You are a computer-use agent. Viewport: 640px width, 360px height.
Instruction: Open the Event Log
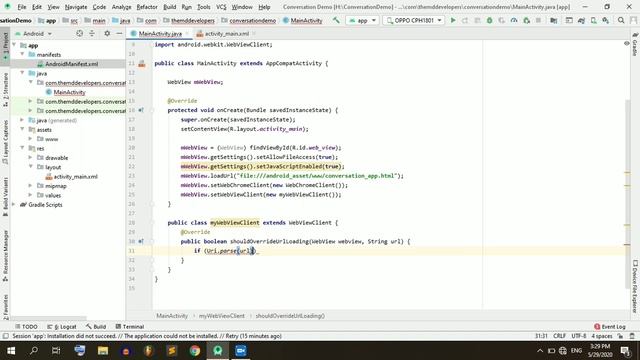[610, 327]
